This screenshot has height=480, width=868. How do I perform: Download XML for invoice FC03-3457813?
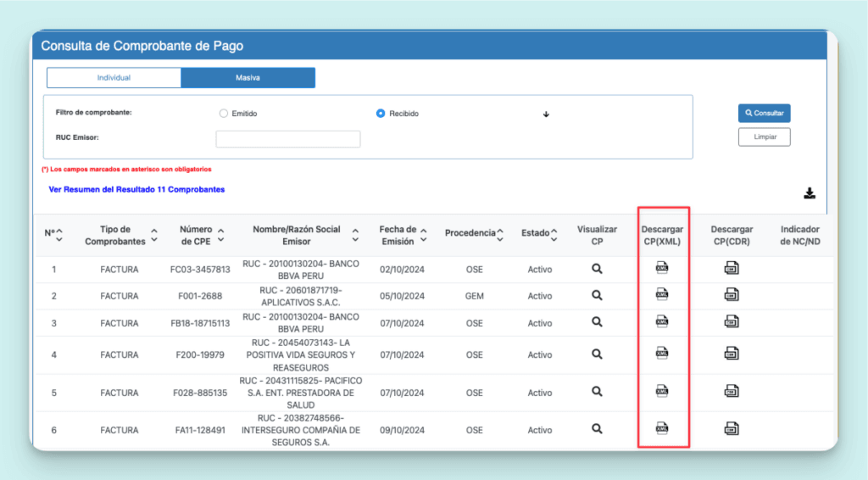pos(661,267)
